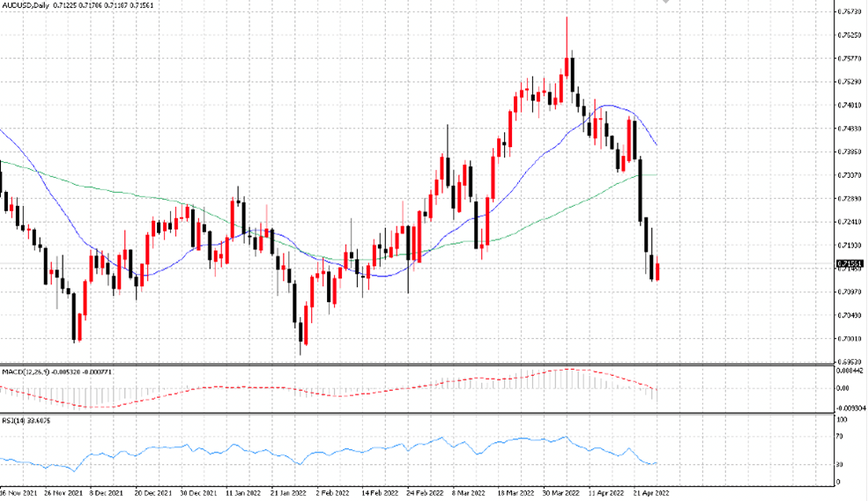Select the tallest red candle at the peak
The image size is (868, 501).
click(567, 66)
